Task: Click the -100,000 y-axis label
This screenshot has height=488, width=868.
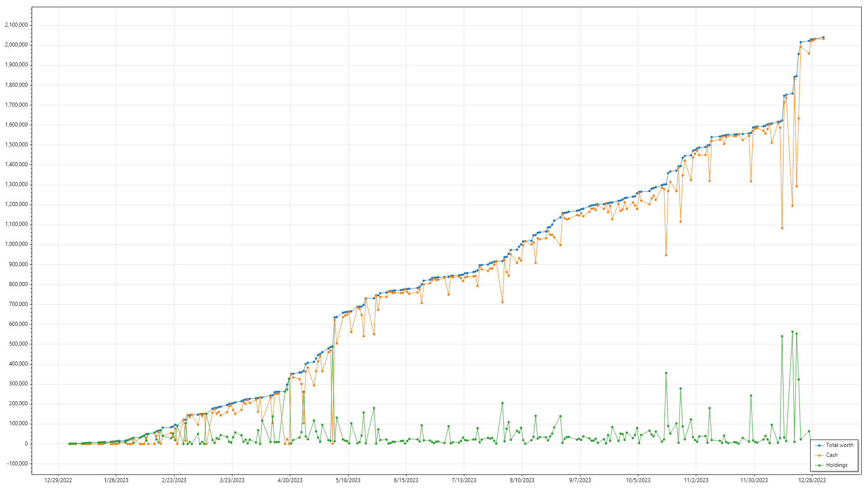Action: pos(16,464)
